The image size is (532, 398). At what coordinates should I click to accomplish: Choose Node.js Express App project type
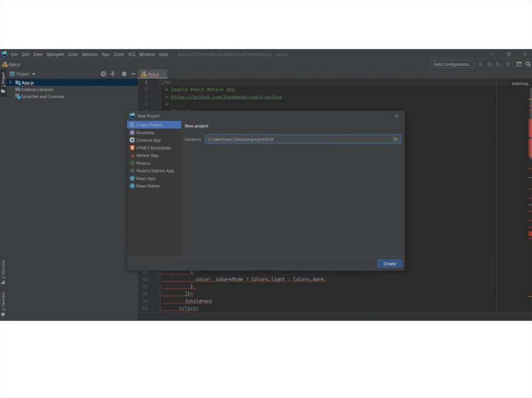pyautogui.click(x=155, y=171)
